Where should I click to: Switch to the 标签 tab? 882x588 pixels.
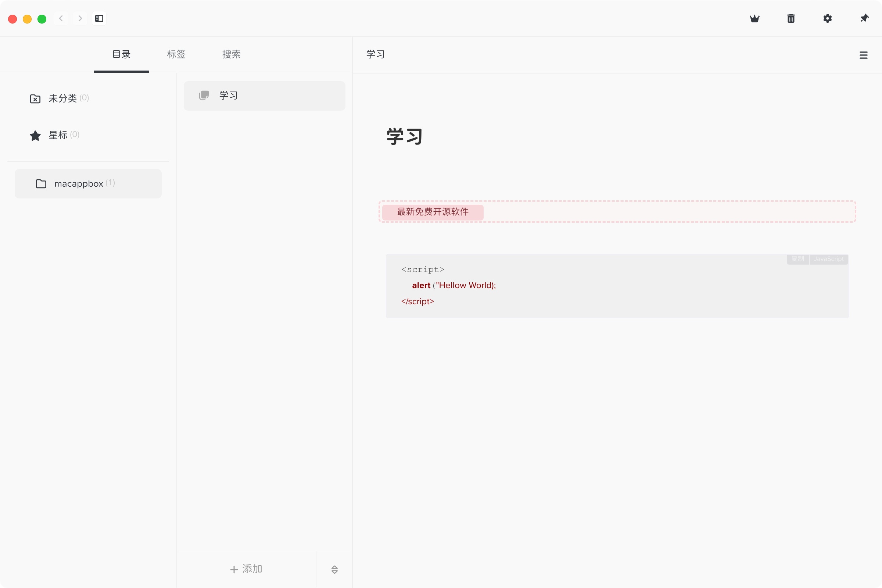[x=176, y=54]
